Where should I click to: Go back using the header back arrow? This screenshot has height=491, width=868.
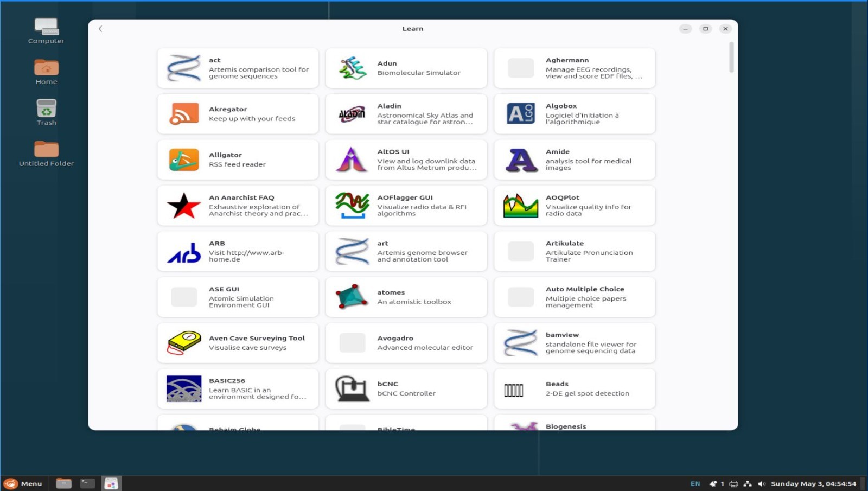click(100, 29)
